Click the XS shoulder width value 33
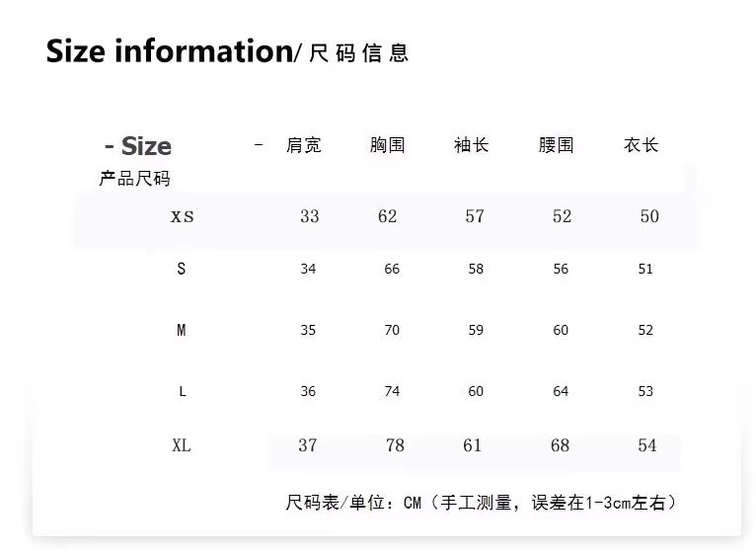Viewport: 756px width, 556px height. pyautogui.click(x=310, y=216)
